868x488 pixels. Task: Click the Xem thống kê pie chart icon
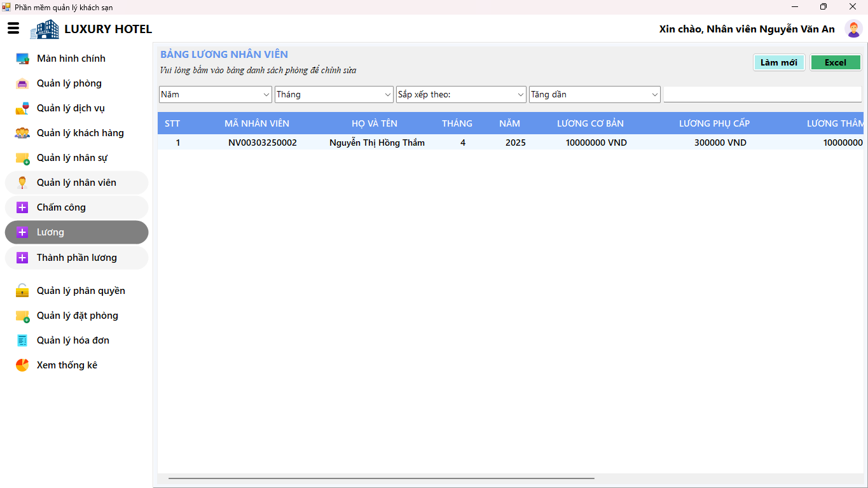pos(22,365)
